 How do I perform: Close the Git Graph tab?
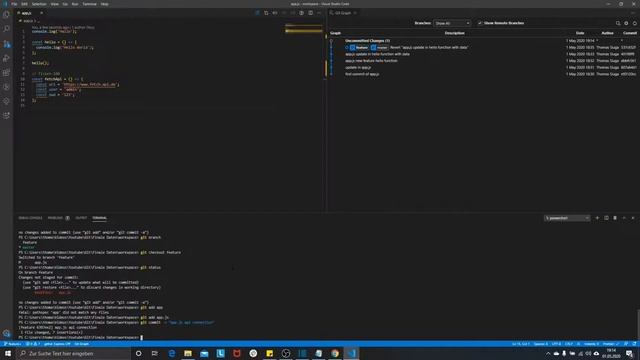[356, 13]
